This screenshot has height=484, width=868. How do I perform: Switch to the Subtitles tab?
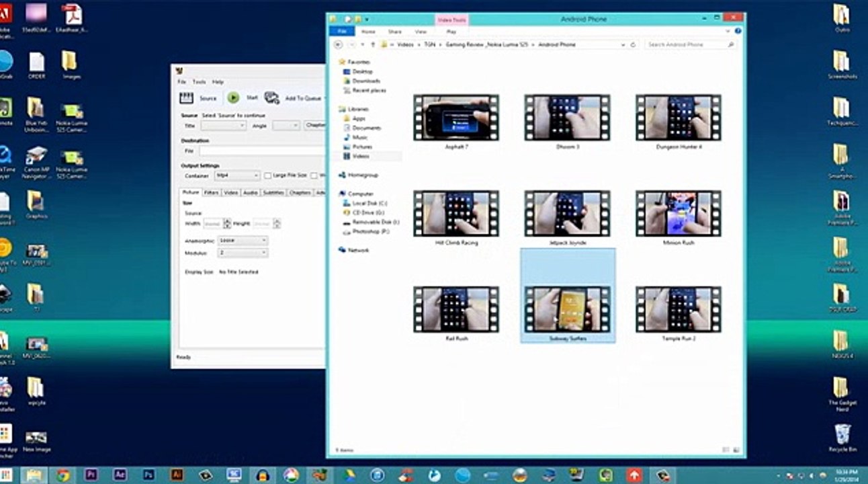(x=273, y=193)
